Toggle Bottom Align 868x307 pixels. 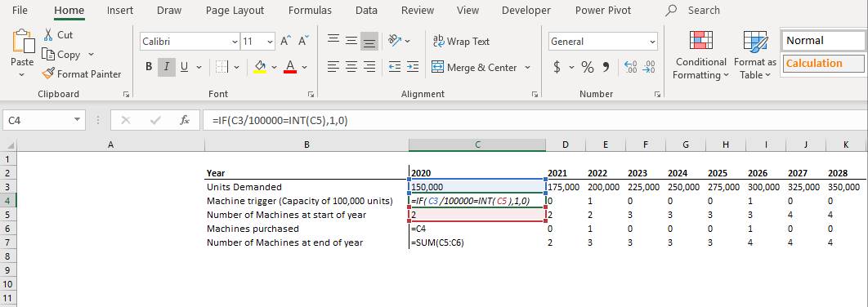(x=369, y=40)
